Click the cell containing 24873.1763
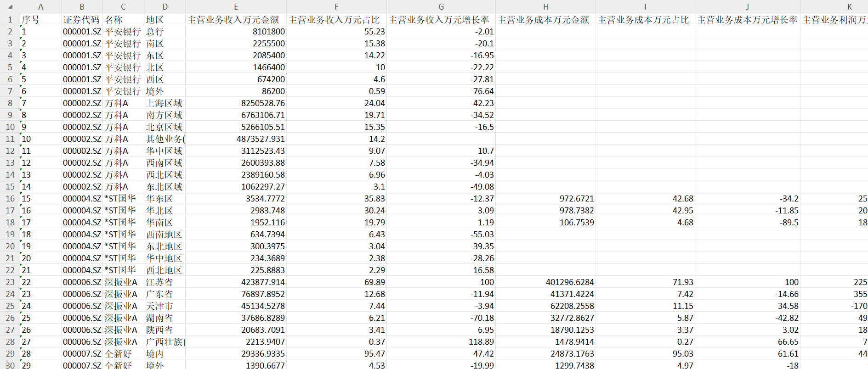868x369 pixels. coord(546,354)
